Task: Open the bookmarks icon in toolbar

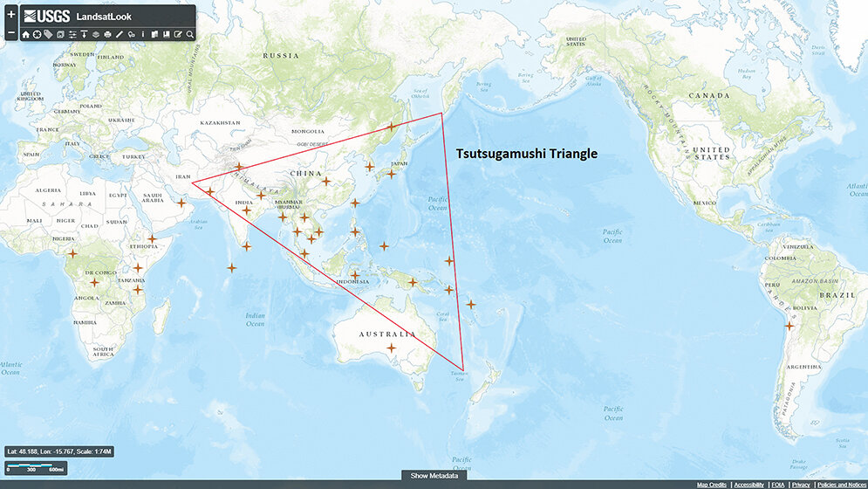Action: 167,34
